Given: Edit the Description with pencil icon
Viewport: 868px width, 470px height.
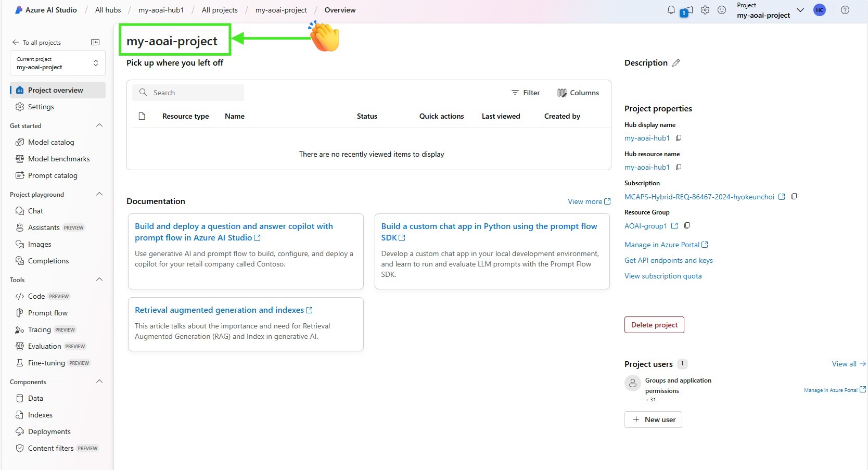Looking at the screenshot, I should coord(676,63).
